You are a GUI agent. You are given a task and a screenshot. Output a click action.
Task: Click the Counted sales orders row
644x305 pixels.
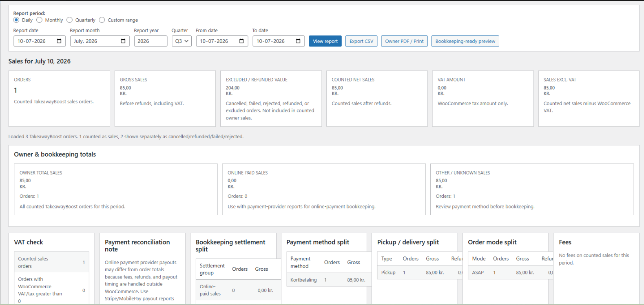pyautogui.click(x=51, y=262)
